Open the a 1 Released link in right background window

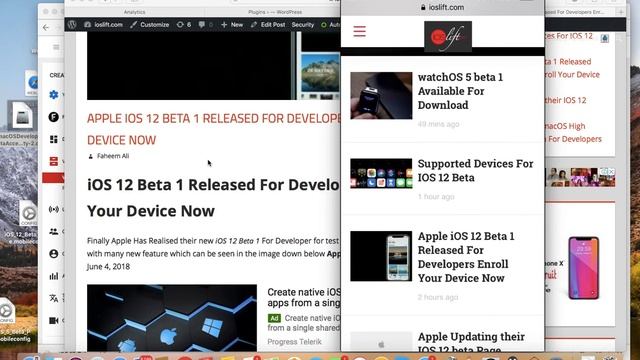tap(568, 62)
